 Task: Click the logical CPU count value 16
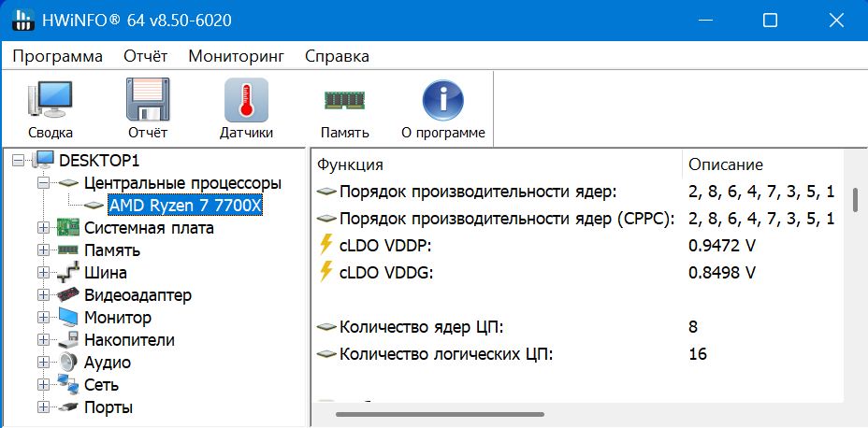698,354
